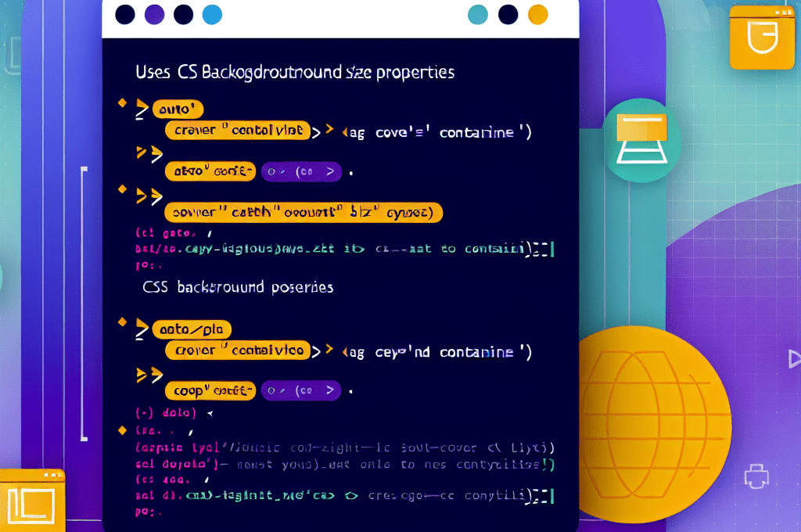Click the double chevron above the "coop" pill

pos(149,375)
